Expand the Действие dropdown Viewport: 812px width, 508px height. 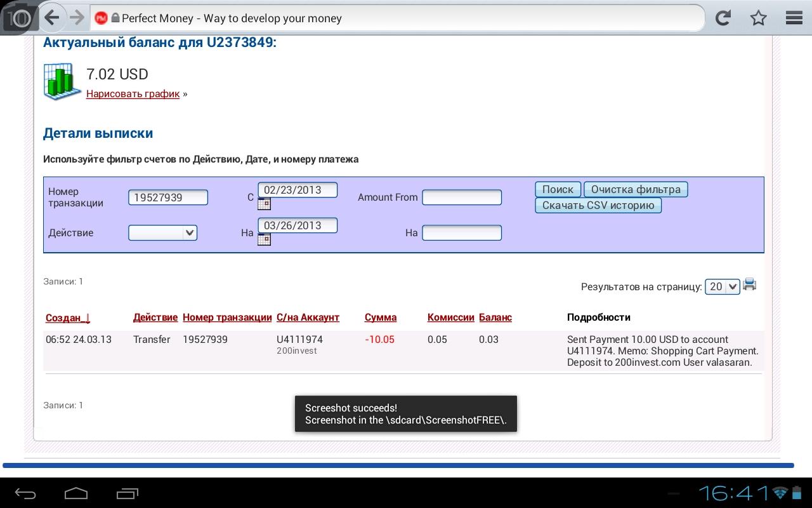tap(162, 233)
